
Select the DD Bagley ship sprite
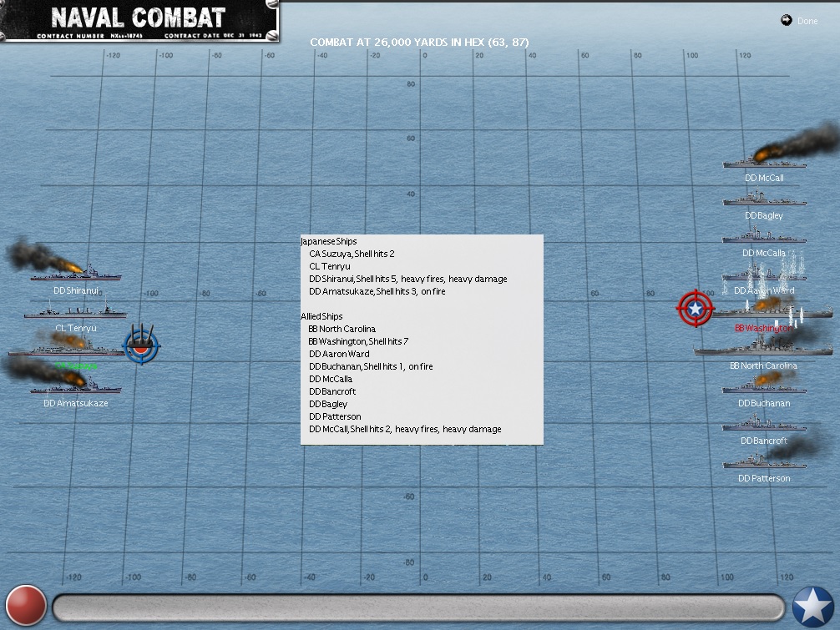click(x=765, y=199)
